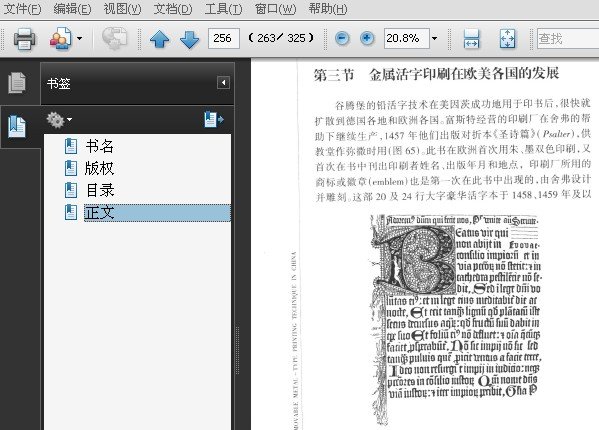Click the 查找 search field
The height and width of the screenshot is (430, 599).
pyautogui.click(x=568, y=38)
